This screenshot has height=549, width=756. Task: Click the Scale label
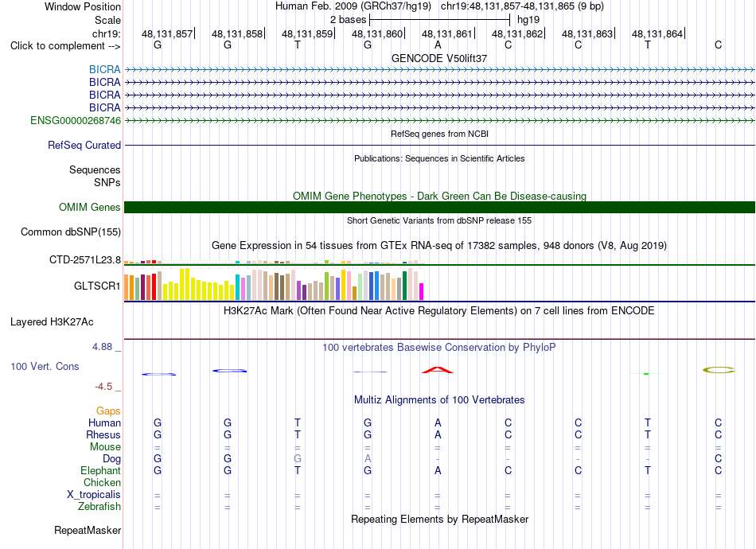pyautogui.click(x=107, y=20)
